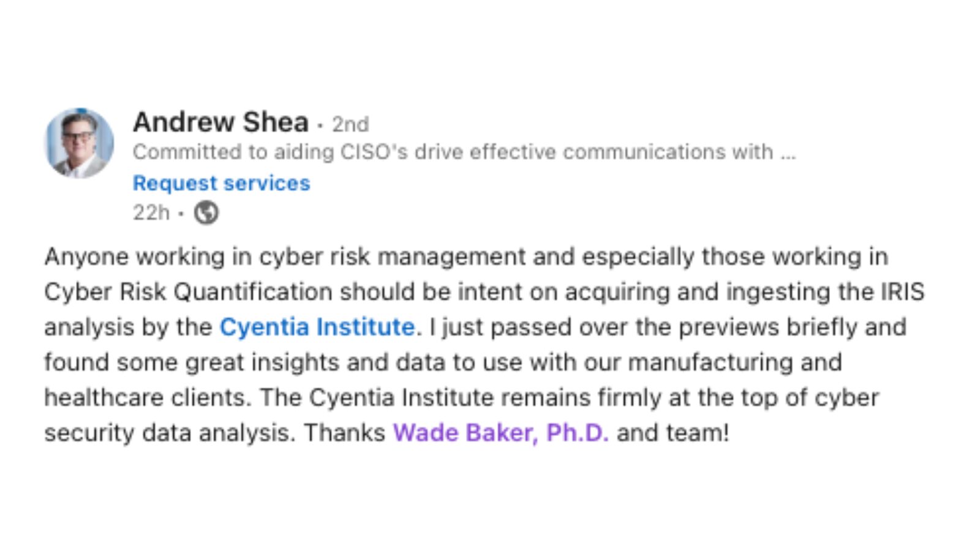Expand the truncated headline ellipsis

(x=788, y=153)
